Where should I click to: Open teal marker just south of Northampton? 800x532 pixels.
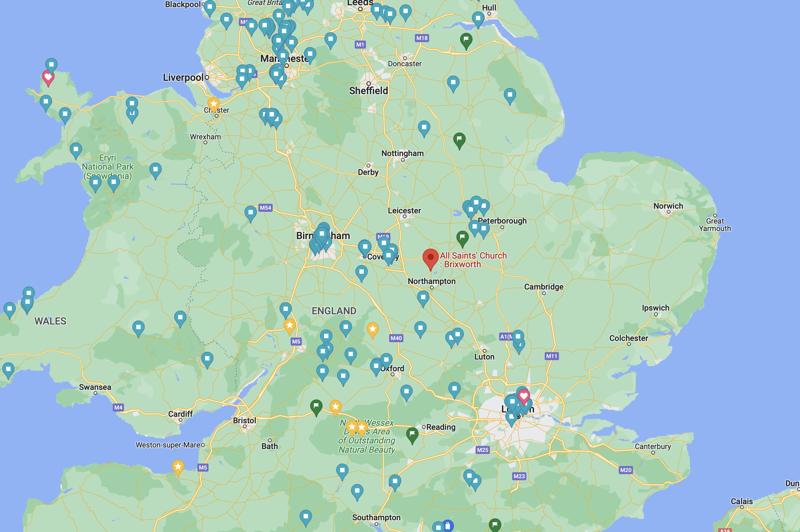(423, 298)
